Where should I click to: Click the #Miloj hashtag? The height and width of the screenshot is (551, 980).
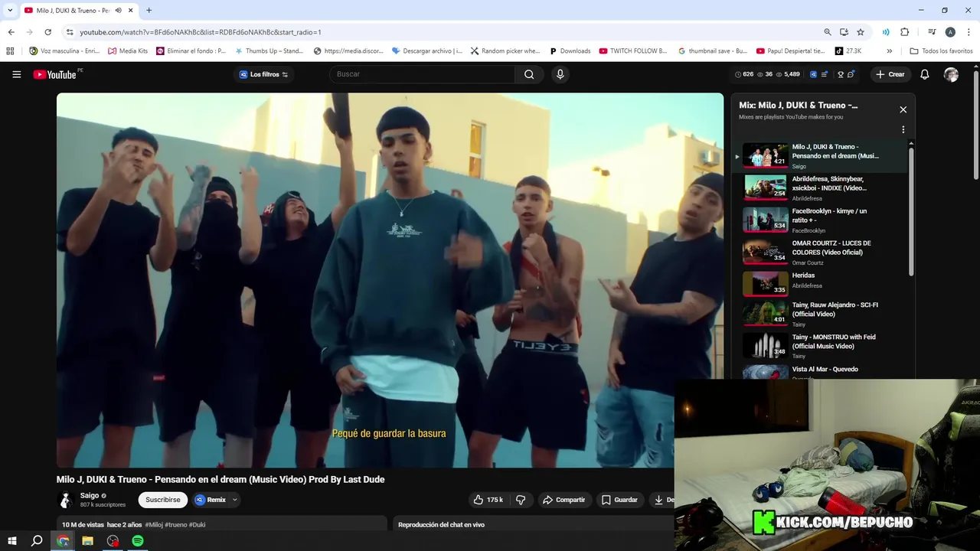154,524
